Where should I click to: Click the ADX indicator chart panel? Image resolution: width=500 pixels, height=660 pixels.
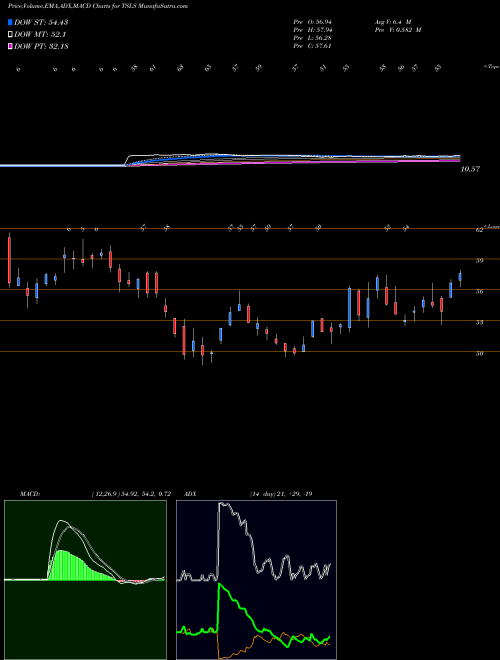tap(256, 580)
